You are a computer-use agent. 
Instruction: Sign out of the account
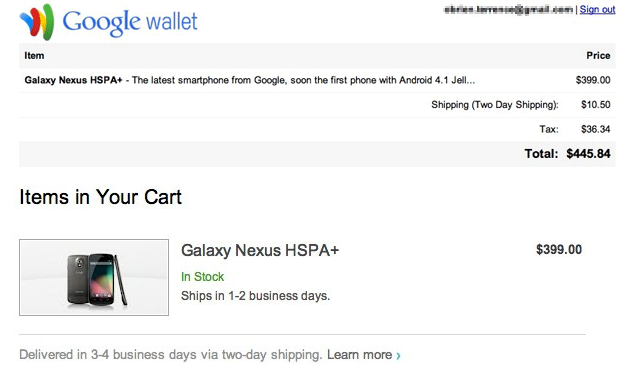tap(597, 9)
